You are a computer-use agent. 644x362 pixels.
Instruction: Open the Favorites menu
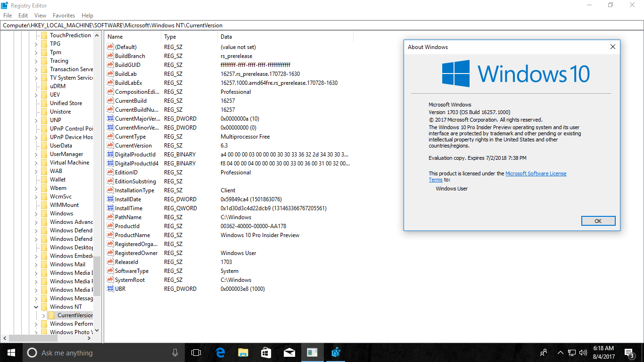pyautogui.click(x=64, y=15)
